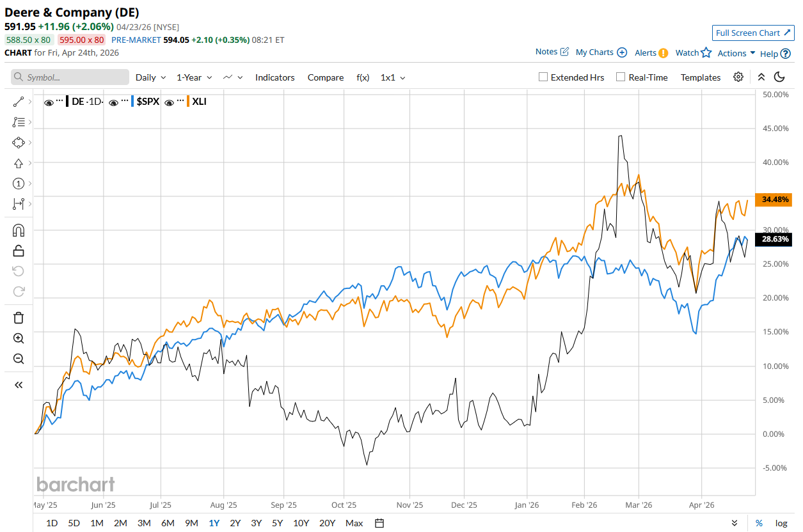
Task: Click the unlocked padlock drawing icon
Action: [x=18, y=251]
